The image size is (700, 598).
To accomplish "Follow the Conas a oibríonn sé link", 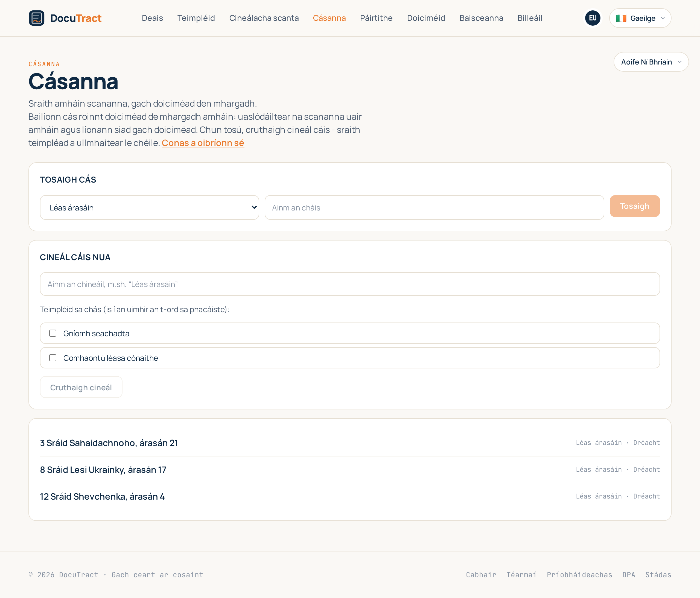I will point(203,143).
